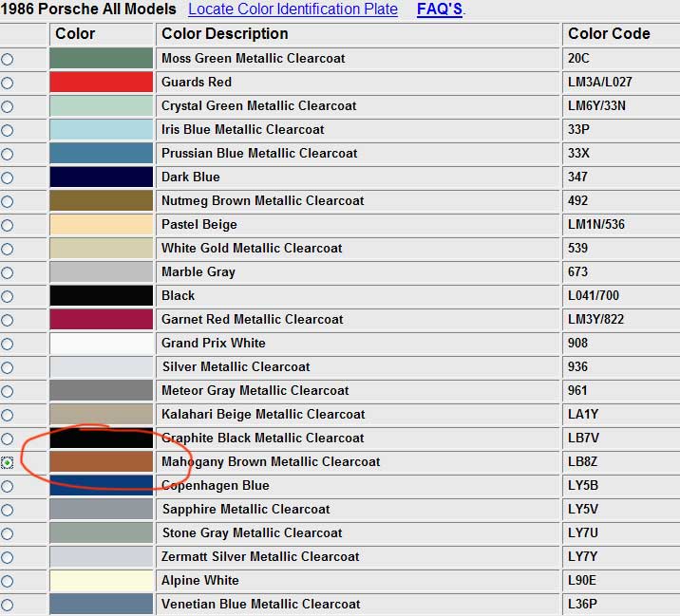Click the Garnet Red color swatch

pyautogui.click(x=102, y=320)
